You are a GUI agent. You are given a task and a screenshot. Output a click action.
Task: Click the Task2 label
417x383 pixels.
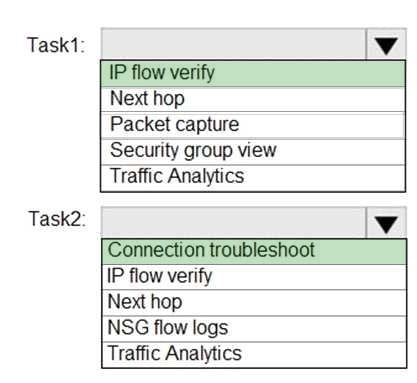tap(57, 219)
